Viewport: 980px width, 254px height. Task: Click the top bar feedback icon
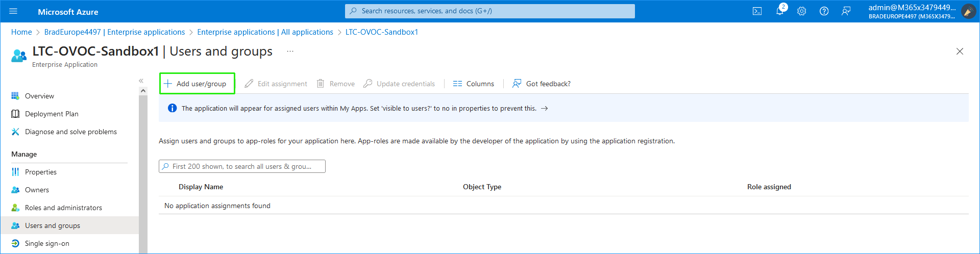pos(846,11)
